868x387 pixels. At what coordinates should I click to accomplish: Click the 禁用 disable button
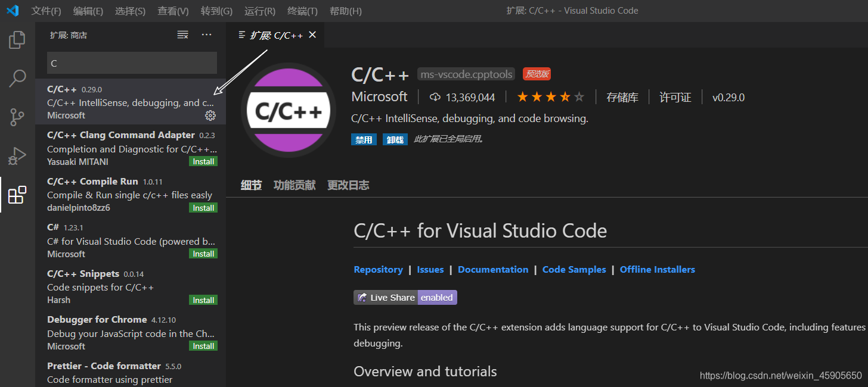coord(364,139)
